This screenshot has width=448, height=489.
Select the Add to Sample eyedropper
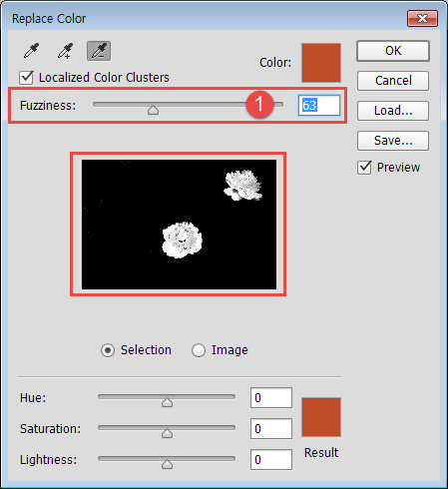tap(65, 51)
